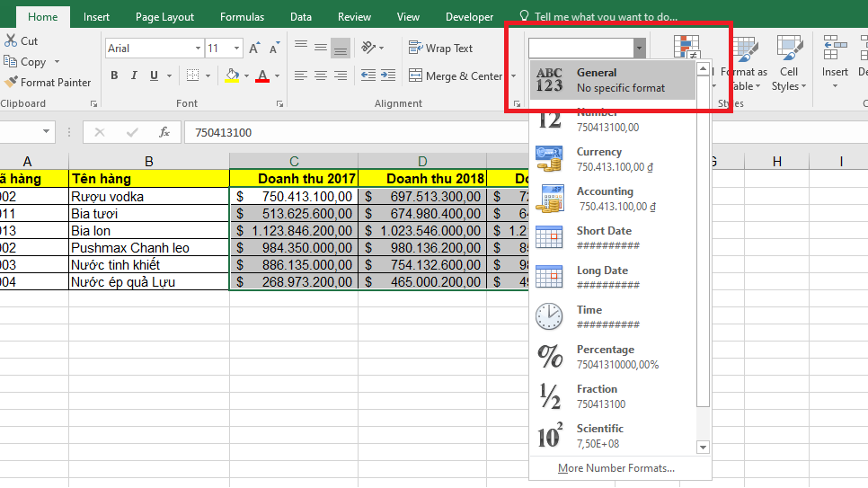Click the Insert Function fx icon
The image size is (868, 488).
pyautogui.click(x=164, y=132)
